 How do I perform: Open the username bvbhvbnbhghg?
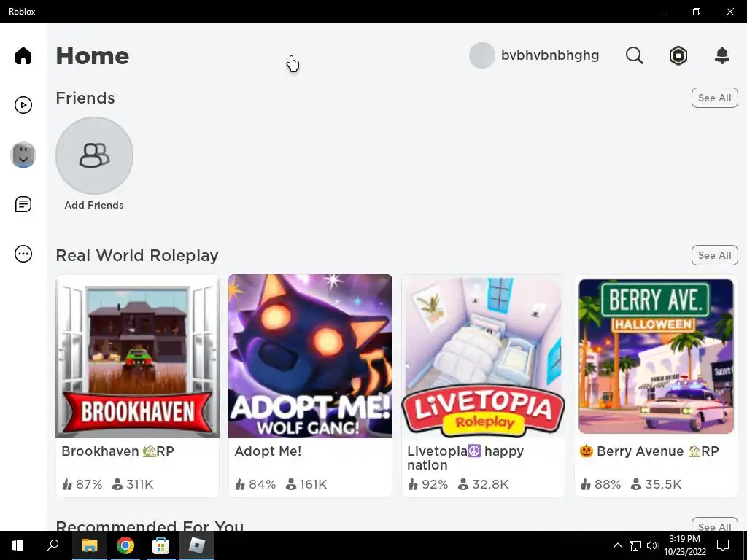tap(550, 55)
